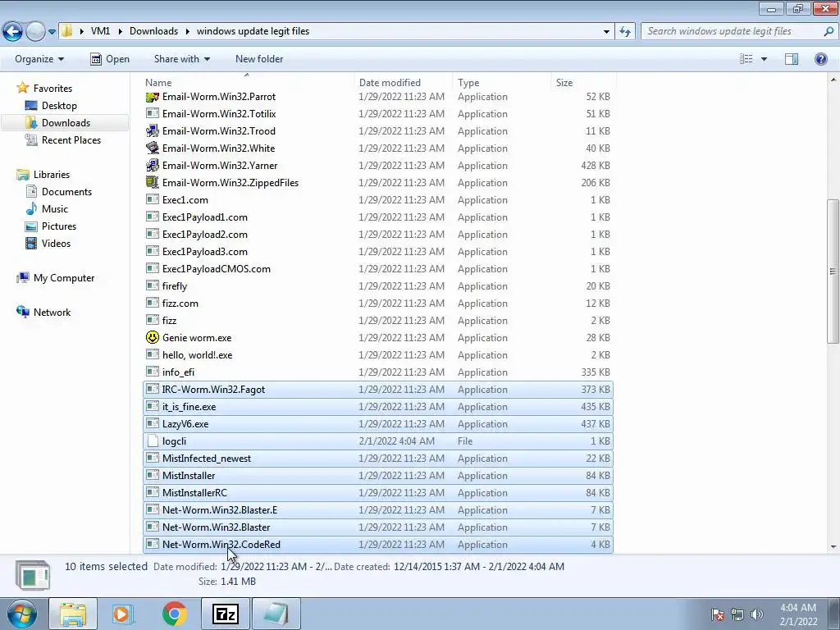
Task: Select the Genie worm.exe smiley icon
Action: [152, 337]
